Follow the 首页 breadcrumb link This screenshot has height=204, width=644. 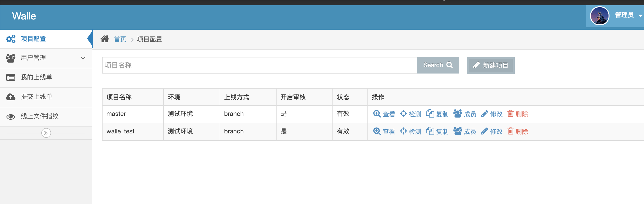(x=120, y=39)
